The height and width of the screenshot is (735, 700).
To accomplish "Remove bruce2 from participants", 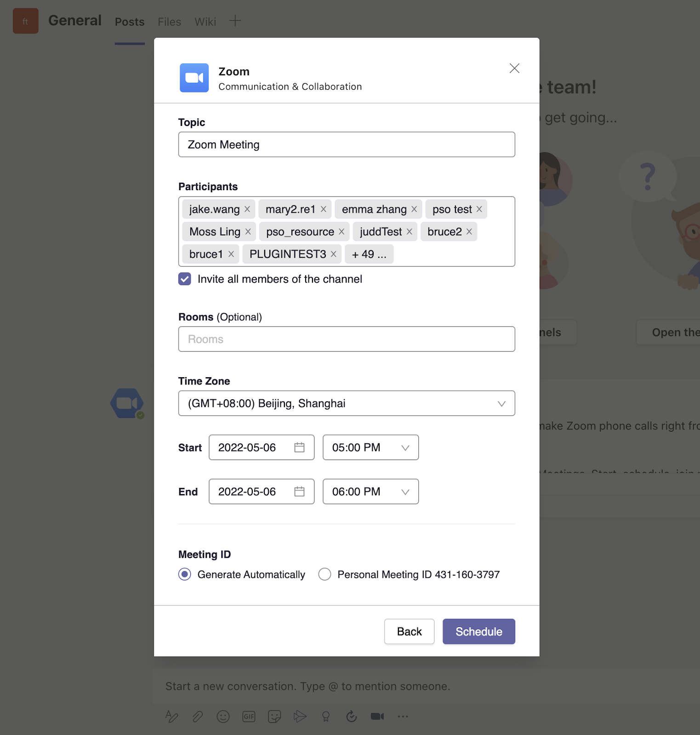I will 469,232.
